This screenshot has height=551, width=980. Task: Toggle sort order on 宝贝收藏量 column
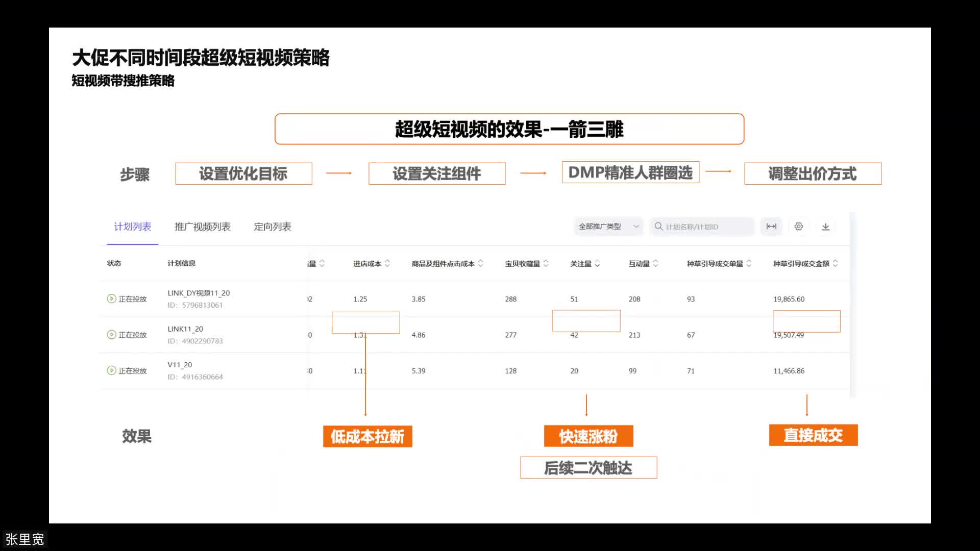coord(546,263)
